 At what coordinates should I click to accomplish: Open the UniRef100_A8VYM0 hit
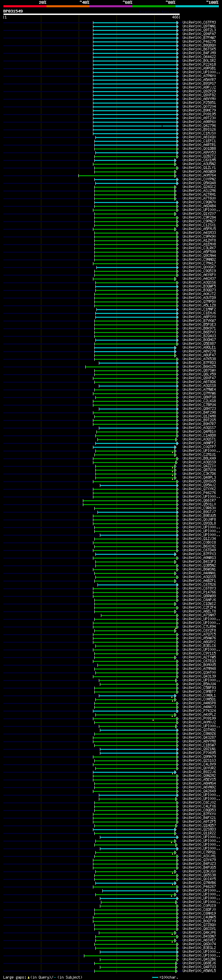coord(199,99)
